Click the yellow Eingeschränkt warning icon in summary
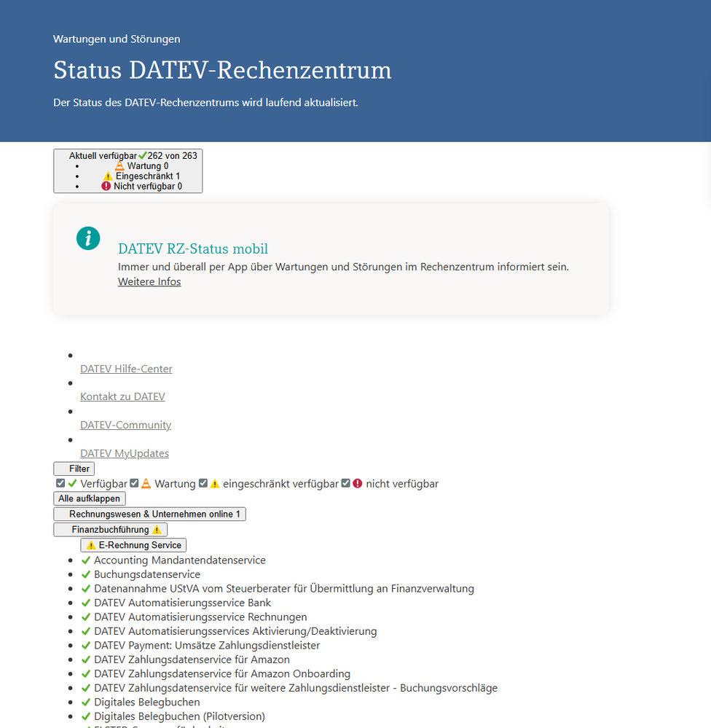 pyautogui.click(x=108, y=176)
